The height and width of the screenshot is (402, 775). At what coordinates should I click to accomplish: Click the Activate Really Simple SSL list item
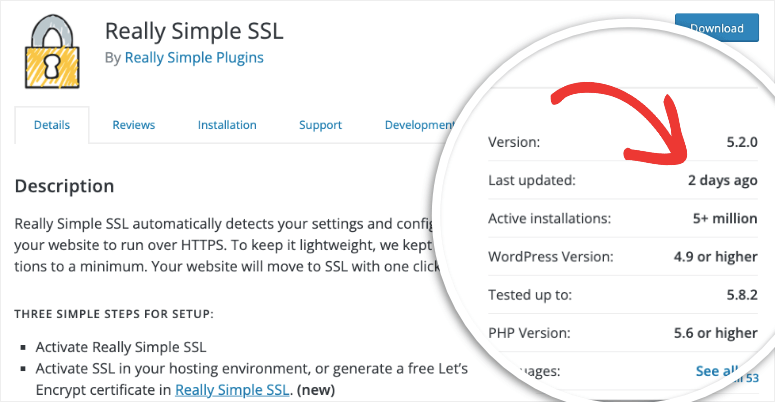click(121, 347)
